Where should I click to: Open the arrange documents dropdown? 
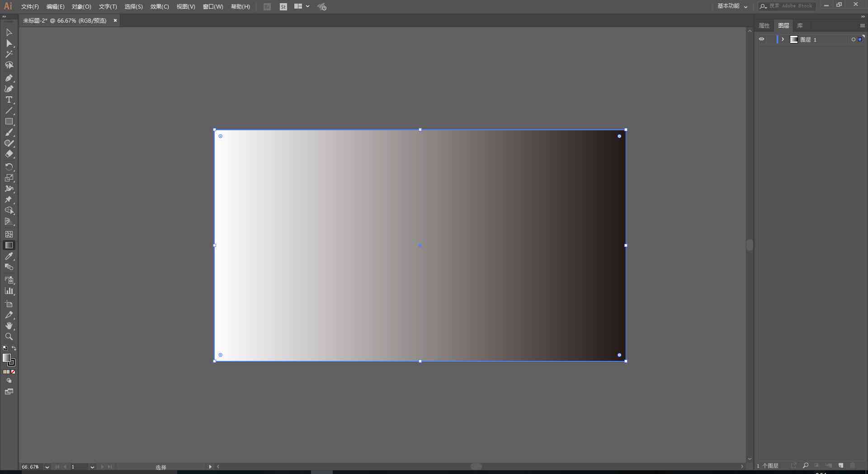(302, 6)
